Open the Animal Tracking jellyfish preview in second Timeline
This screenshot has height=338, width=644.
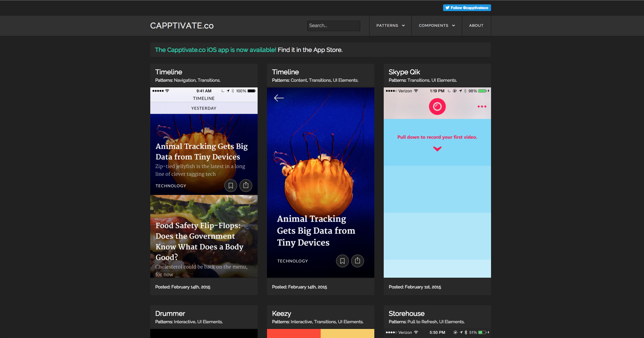321,183
